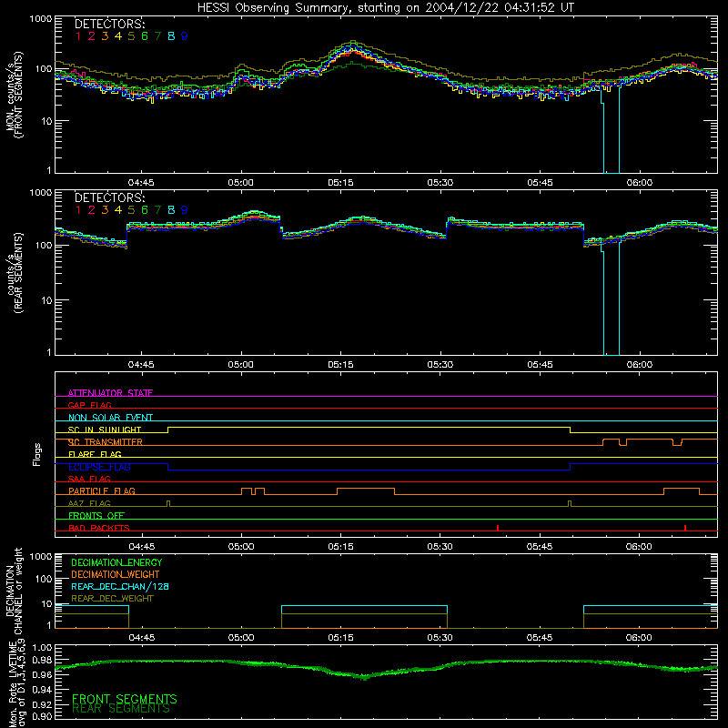Click 100 tick label on rear segments axis
The width and height of the screenshot is (728, 728).
[x=44, y=245]
